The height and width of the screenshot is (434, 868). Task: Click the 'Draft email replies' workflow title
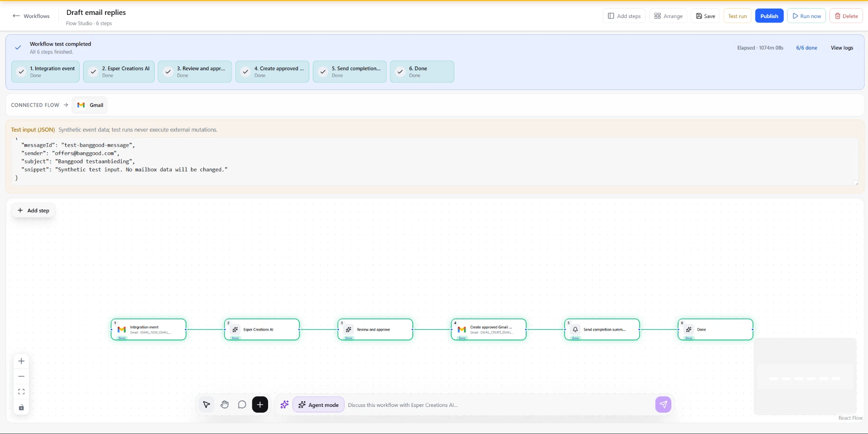pos(96,13)
